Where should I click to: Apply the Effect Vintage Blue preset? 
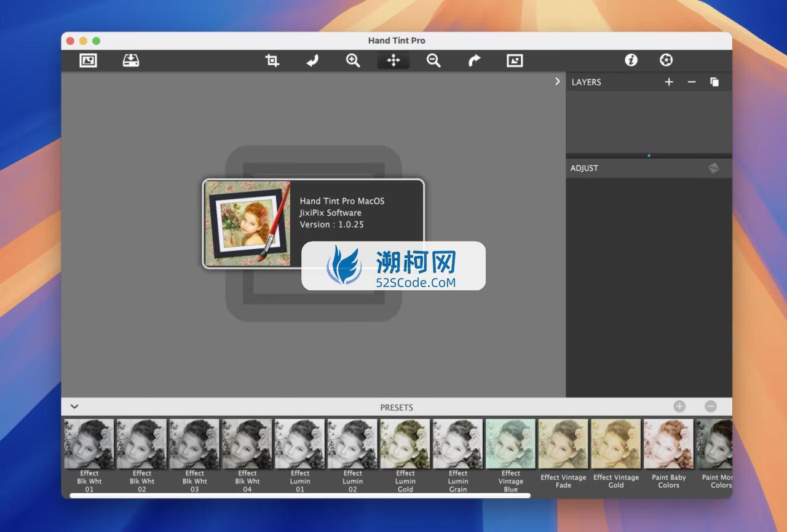tap(510, 456)
